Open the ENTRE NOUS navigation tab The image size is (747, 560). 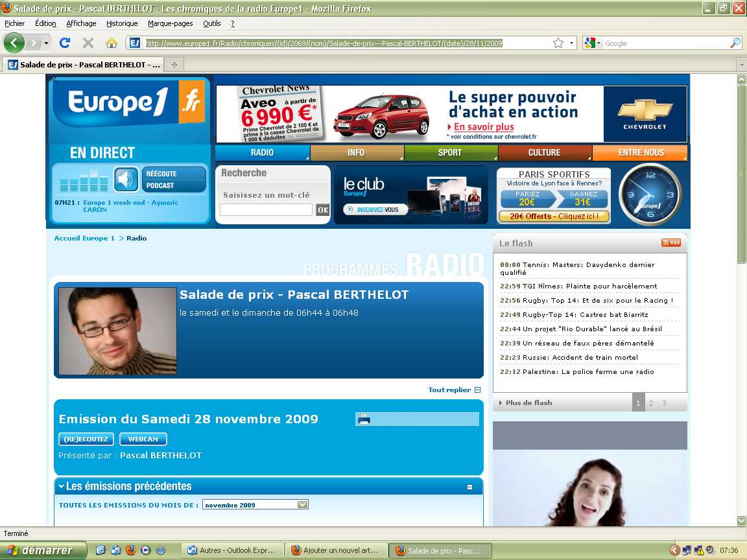pos(641,152)
